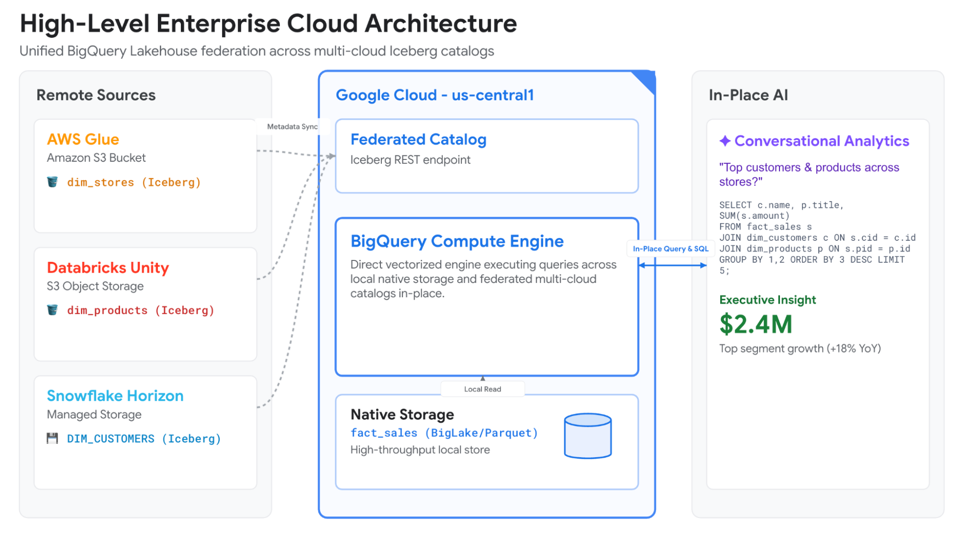Click the bucket icon beside dim_stores
Image resolution: width=980 pixels, height=540 pixels.
(52, 182)
